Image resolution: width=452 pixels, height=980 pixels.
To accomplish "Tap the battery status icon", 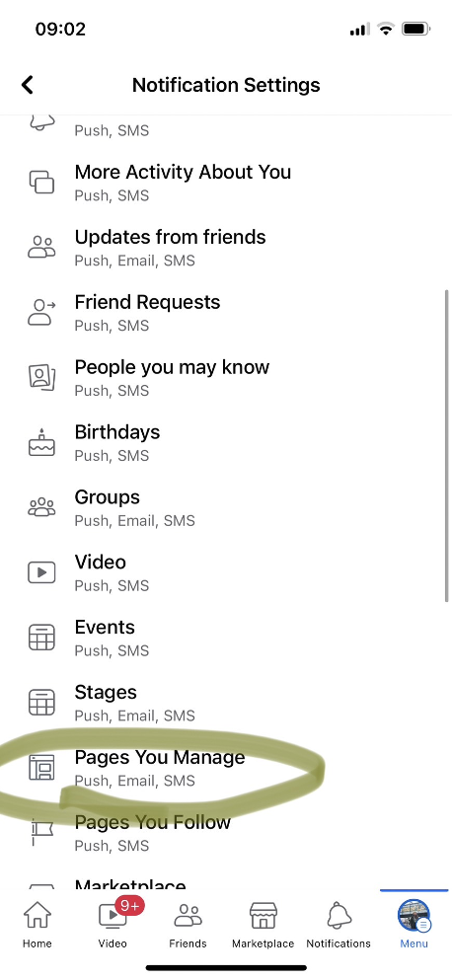I will tap(415, 29).
